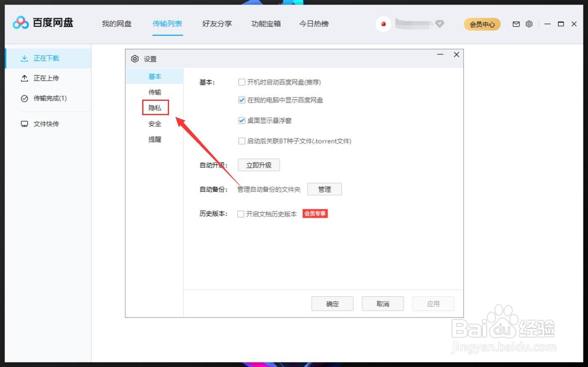Open 正在上传 list in sidebar
This screenshot has width=588, height=367.
tap(48, 78)
